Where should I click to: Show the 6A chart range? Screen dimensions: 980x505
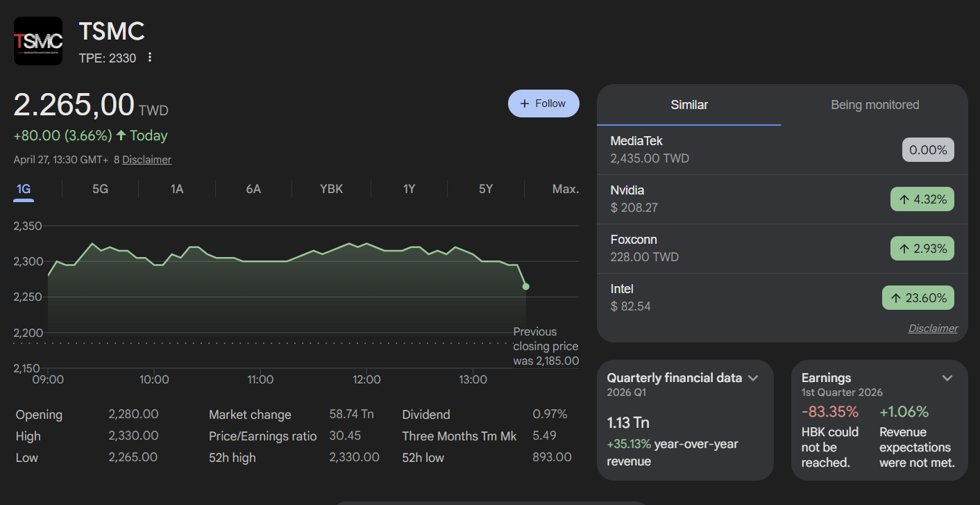[x=253, y=189]
